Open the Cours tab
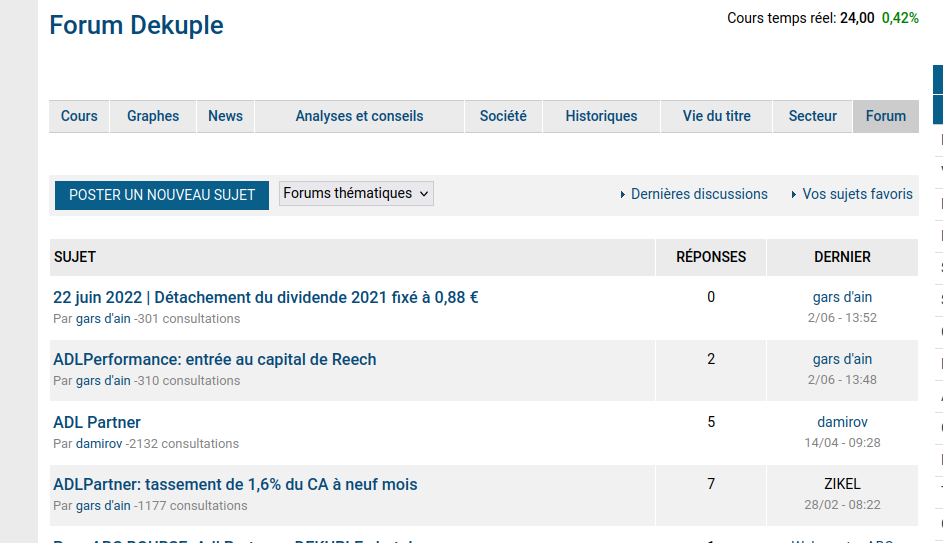 (x=79, y=116)
